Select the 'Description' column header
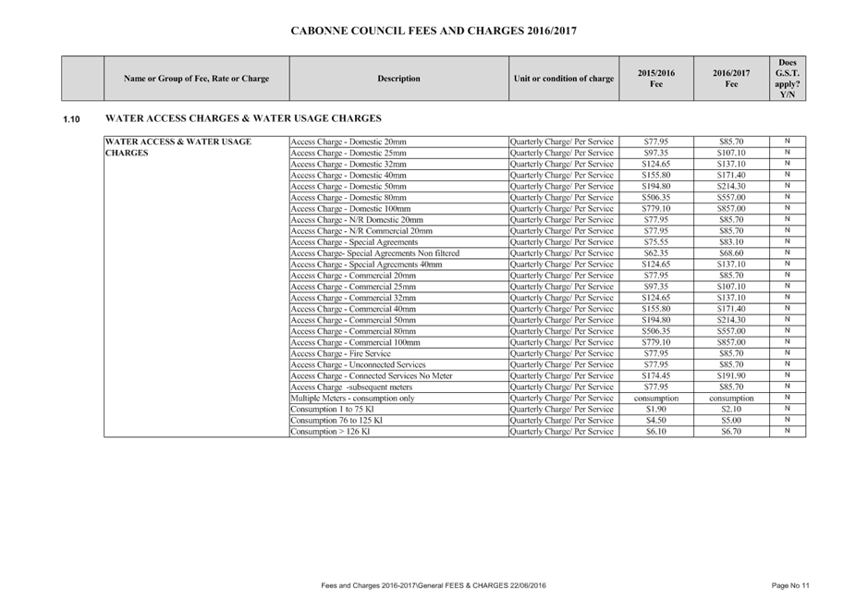868x614 pixels. 398,79
